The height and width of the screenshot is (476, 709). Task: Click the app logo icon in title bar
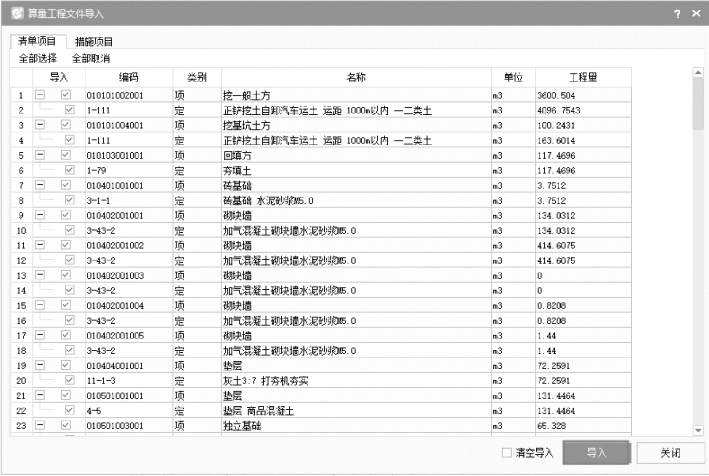17,14
